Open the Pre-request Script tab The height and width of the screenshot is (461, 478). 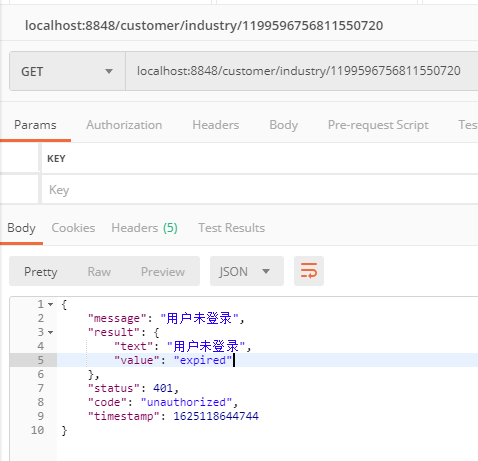coord(378,125)
